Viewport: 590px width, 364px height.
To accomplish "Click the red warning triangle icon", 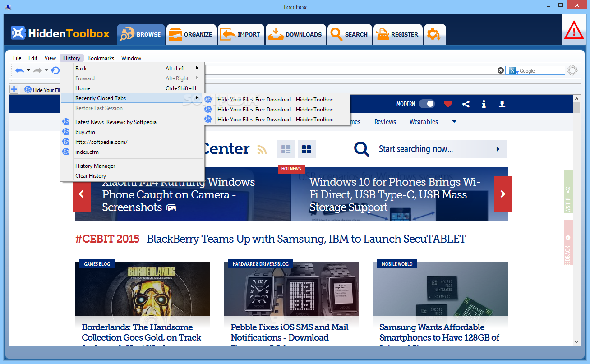I will pyautogui.click(x=574, y=30).
